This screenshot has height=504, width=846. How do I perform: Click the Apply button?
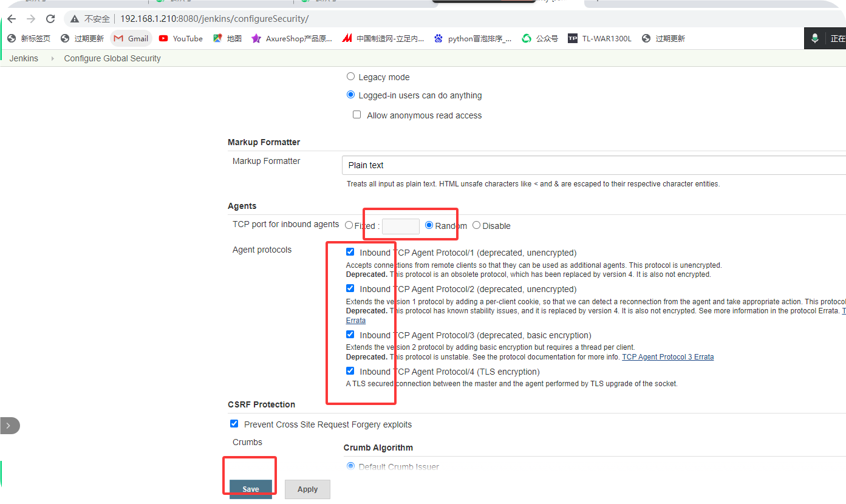(307, 489)
